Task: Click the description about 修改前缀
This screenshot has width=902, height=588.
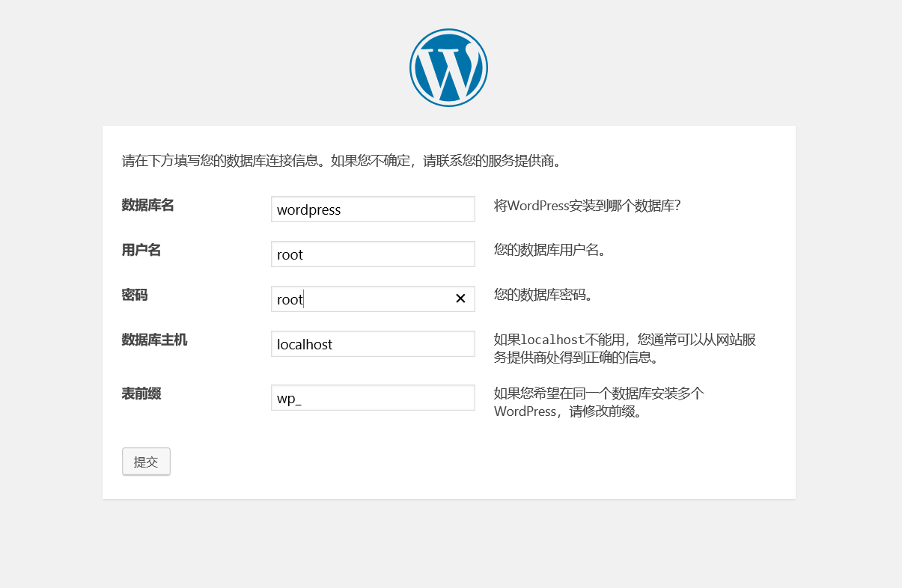Action: (x=599, y=402)
